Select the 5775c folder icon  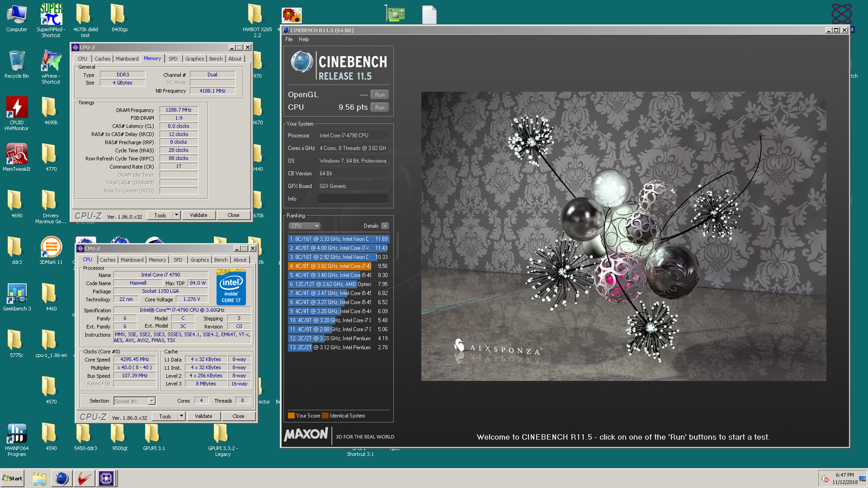(x=17, y=344)
